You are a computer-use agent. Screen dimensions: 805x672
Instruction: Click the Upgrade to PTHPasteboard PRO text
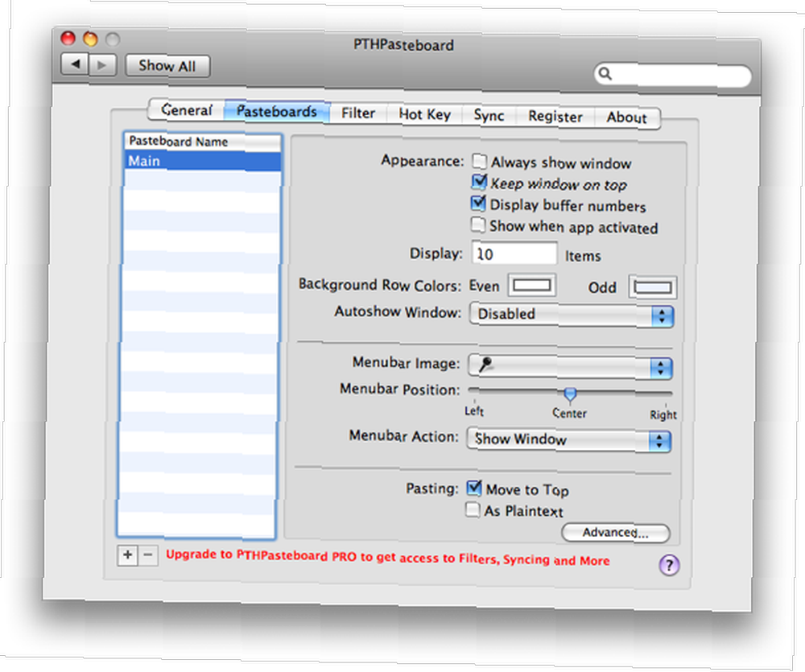(388, 558)
